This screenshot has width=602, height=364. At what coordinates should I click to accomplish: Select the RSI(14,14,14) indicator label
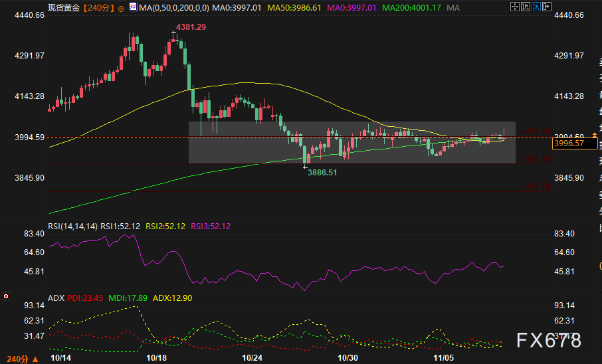(72, 226)
